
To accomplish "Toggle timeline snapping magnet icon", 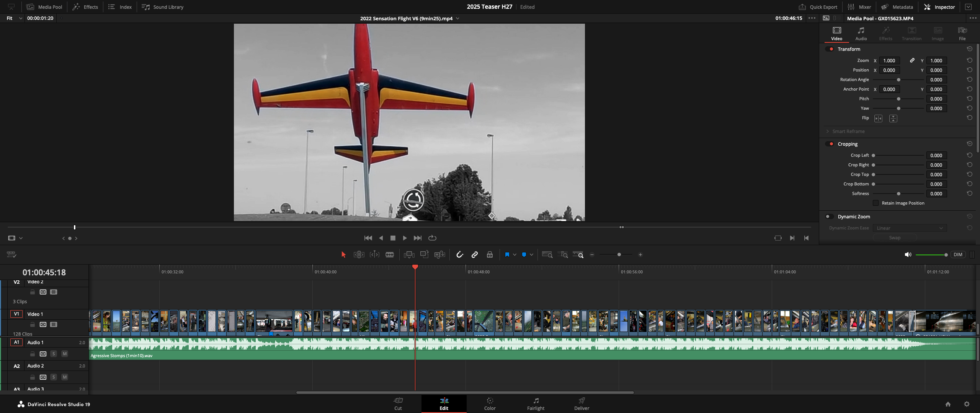I will [x=460, y=255].
